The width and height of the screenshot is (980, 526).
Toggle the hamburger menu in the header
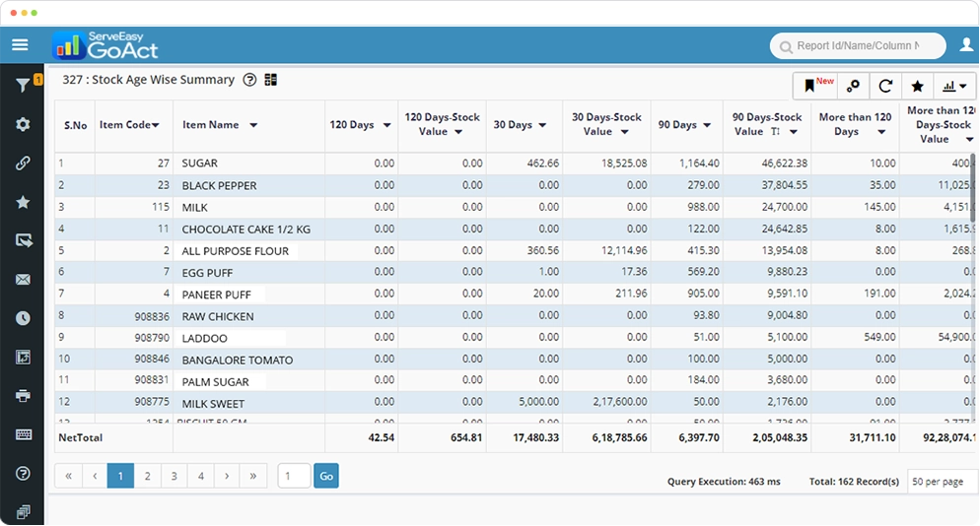click(20, 45)
